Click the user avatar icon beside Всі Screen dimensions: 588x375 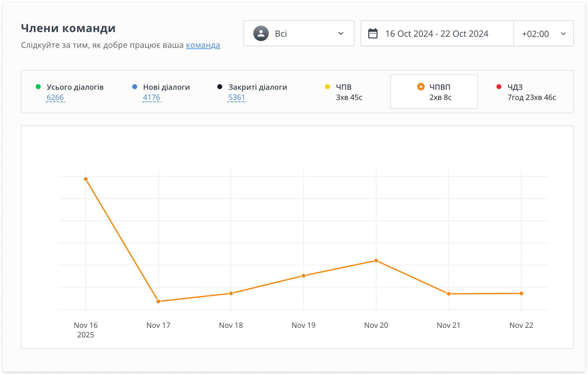pyautogui.click(x=261, y=34)
